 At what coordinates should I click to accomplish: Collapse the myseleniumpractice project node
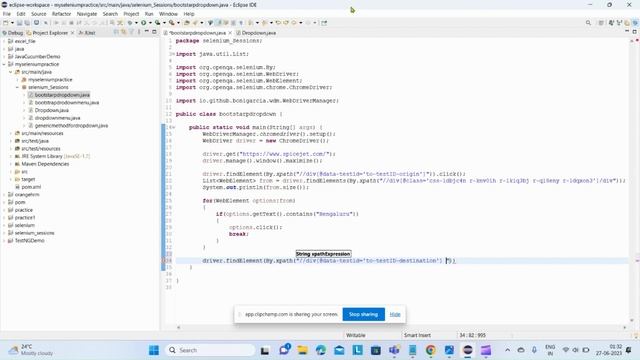4,64
